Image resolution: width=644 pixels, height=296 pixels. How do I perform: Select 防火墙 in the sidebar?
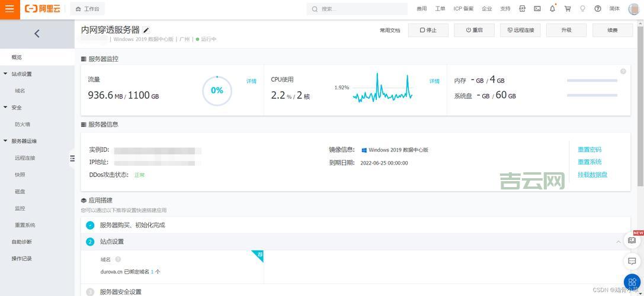pos(23,124)
